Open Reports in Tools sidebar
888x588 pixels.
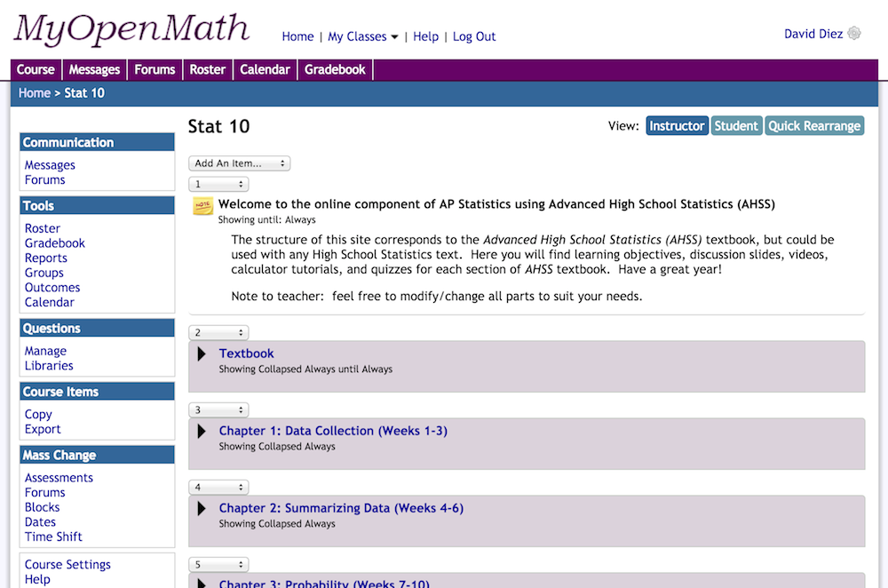coord(46,258)
